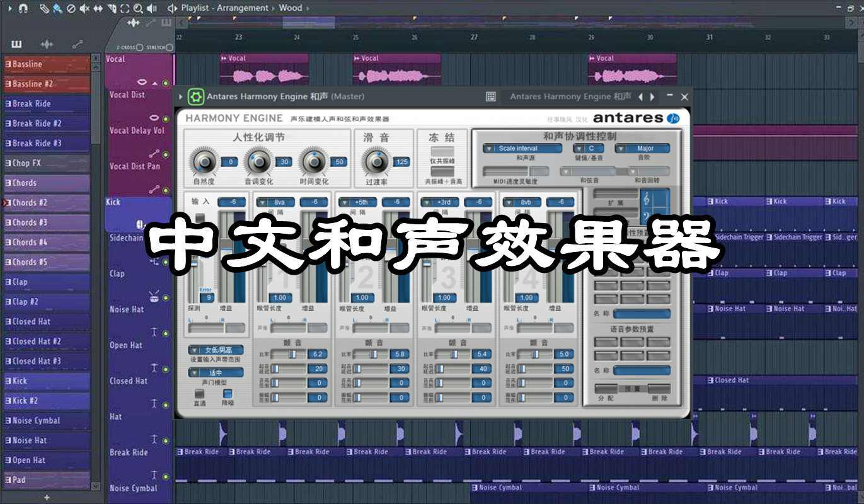The height and width of the screenshot is (504, 864).
Task: Click the waveform icon above track headers
Action: (x=134, y=23)
